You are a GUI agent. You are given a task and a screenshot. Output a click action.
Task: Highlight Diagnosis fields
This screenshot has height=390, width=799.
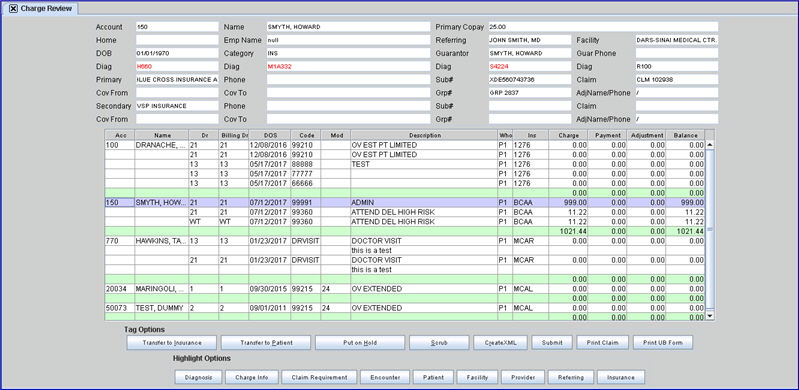(x=199, y=377)
